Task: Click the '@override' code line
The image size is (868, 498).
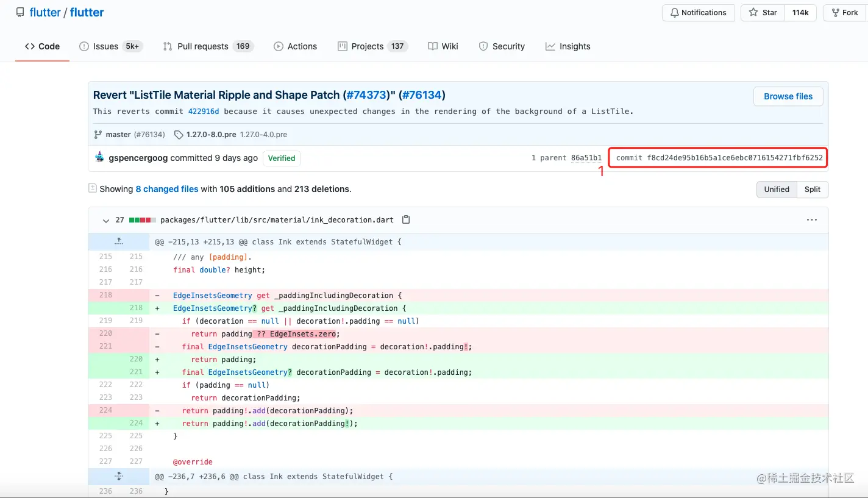Action: [193, 461]
